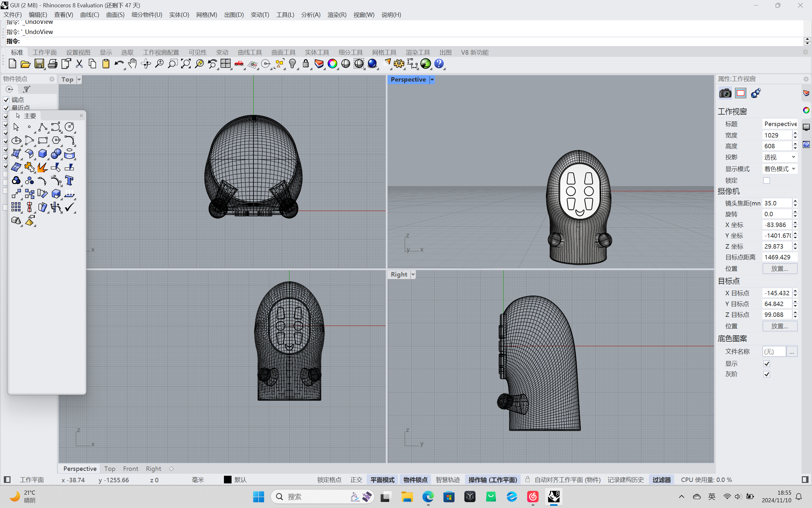
Task: Save the model with the floppy disk icon
Action: (x=39, y=63)
